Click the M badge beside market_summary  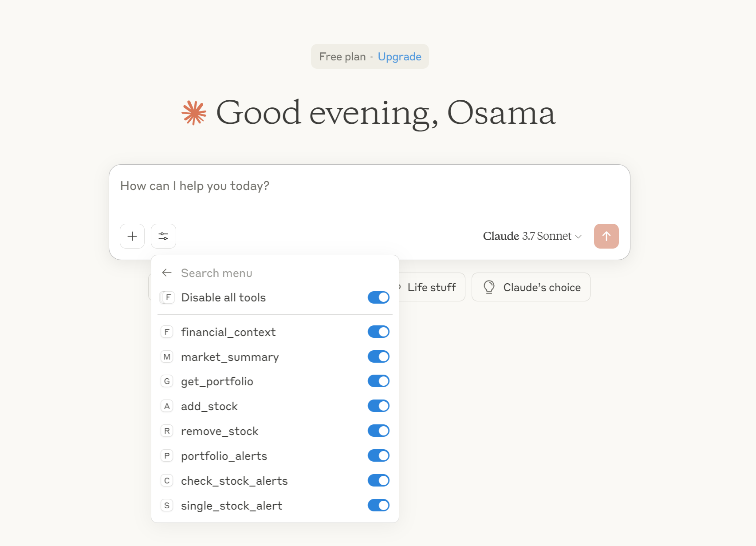coord(167,356)
